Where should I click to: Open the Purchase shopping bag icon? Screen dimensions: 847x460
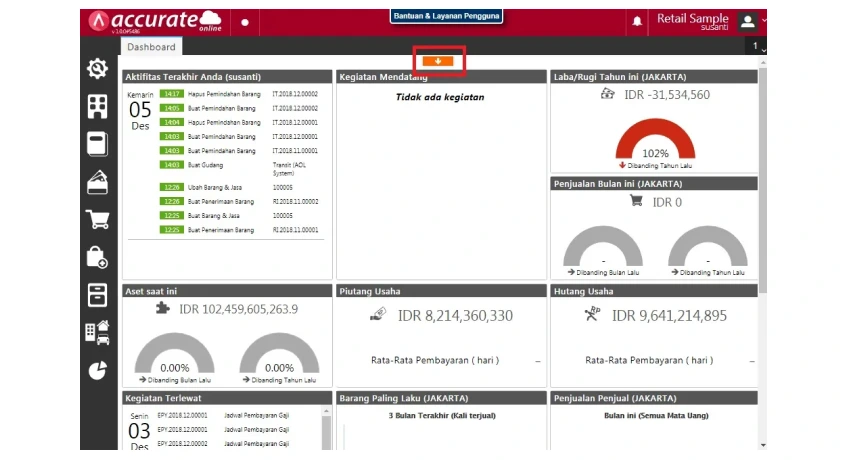point(98,258)
